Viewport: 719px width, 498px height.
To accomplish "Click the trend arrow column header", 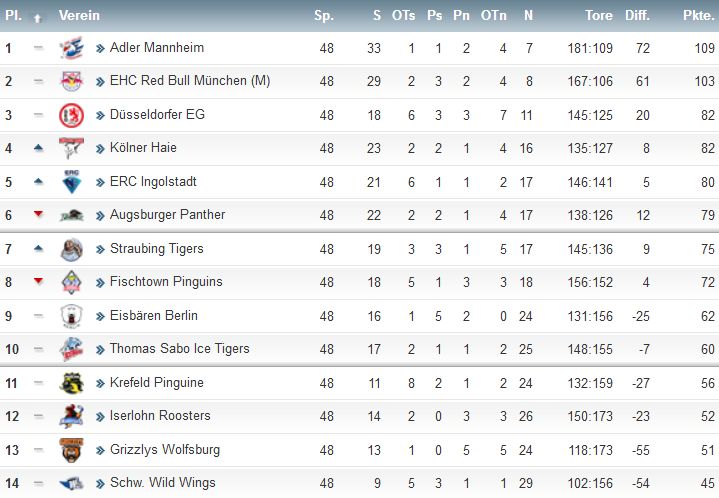I will (x=38, y=18).
